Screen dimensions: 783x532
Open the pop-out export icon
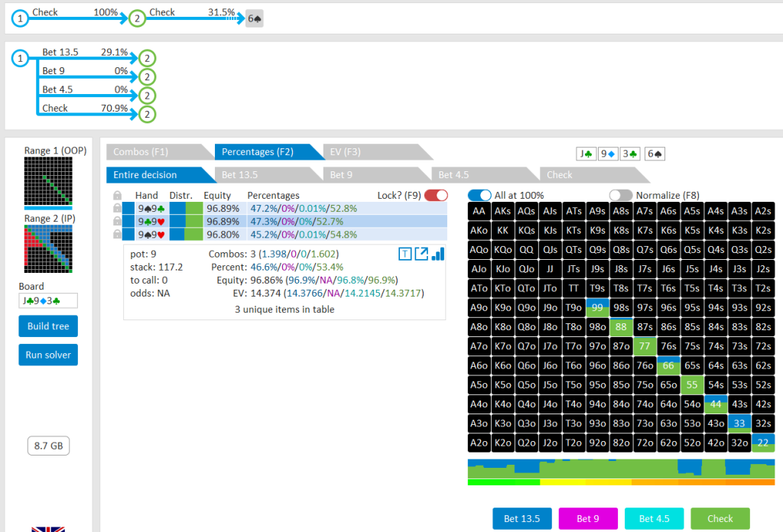click(x=421, y=253)
